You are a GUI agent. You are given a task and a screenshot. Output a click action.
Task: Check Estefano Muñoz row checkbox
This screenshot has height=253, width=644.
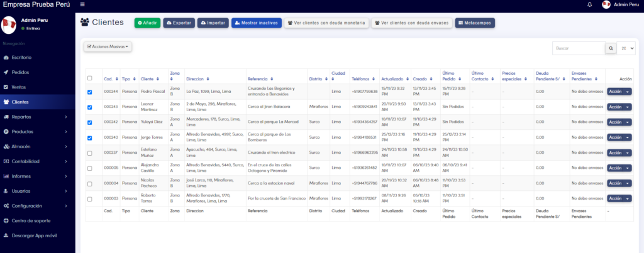90,153
